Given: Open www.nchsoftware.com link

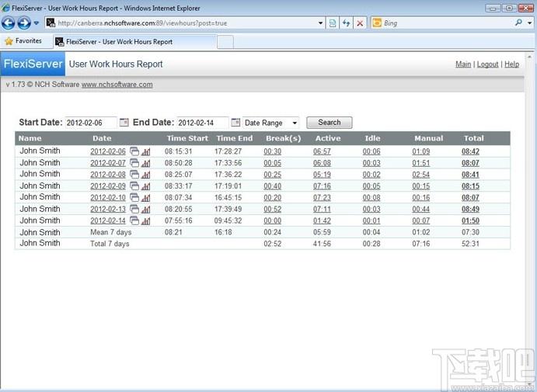Looking at the screenshot, I should click(117, 85).
